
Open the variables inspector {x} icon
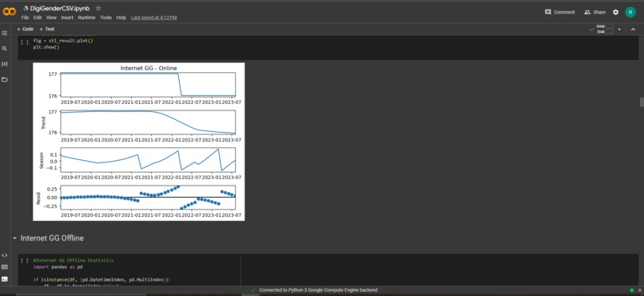[x=5, y=64]
